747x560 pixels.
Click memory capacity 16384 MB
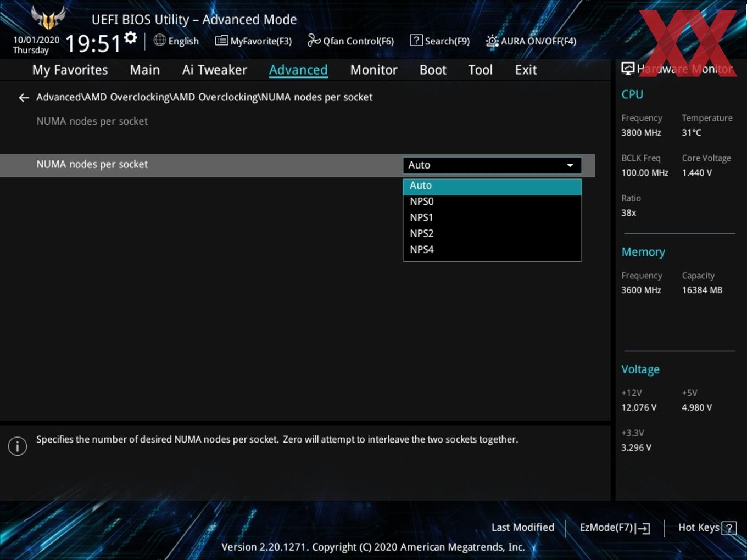click(702, 290)
